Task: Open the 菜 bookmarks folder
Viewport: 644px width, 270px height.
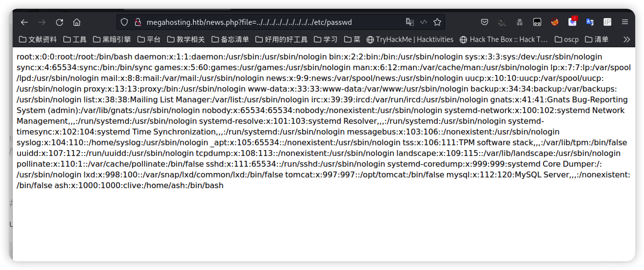Action: click(x=352, y=39)
